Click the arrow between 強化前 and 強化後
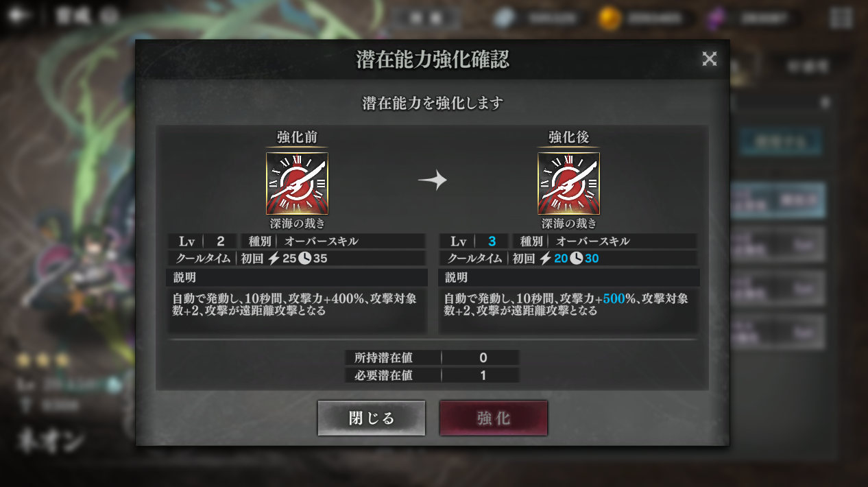The image size is (868, 487). coord(433,180)
